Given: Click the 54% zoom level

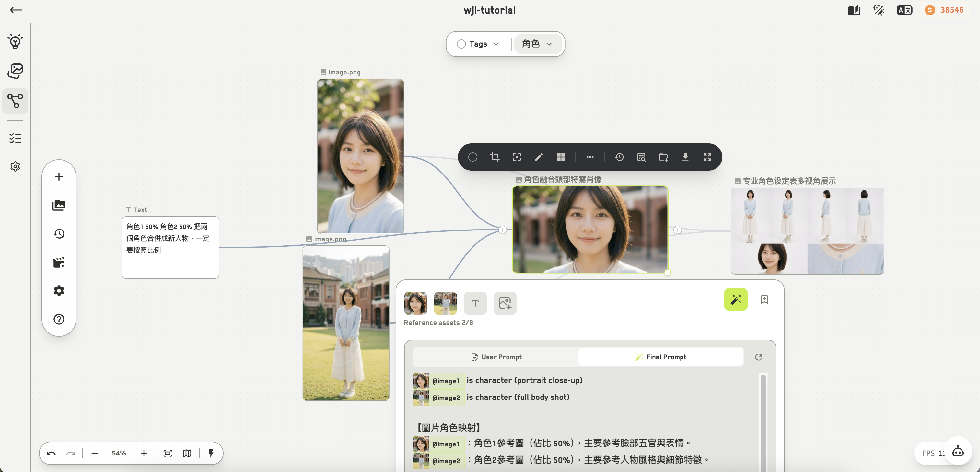Looking at the screenshot, I should [119, 453].
